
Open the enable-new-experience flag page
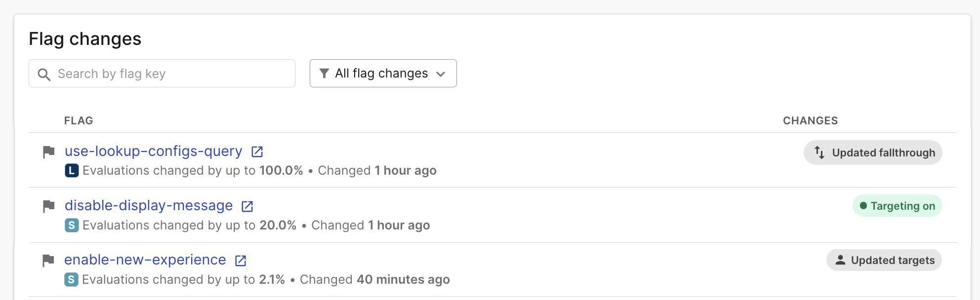click(x=146, y=260)
